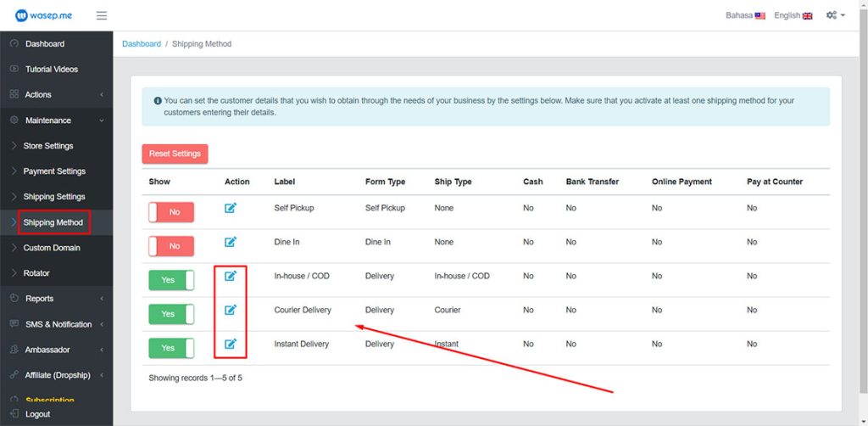Image resolution: width=868 pixels, height=426 pixels.
Task: Toggle Show switch for Instant Delivery
Action: [171, 348]
